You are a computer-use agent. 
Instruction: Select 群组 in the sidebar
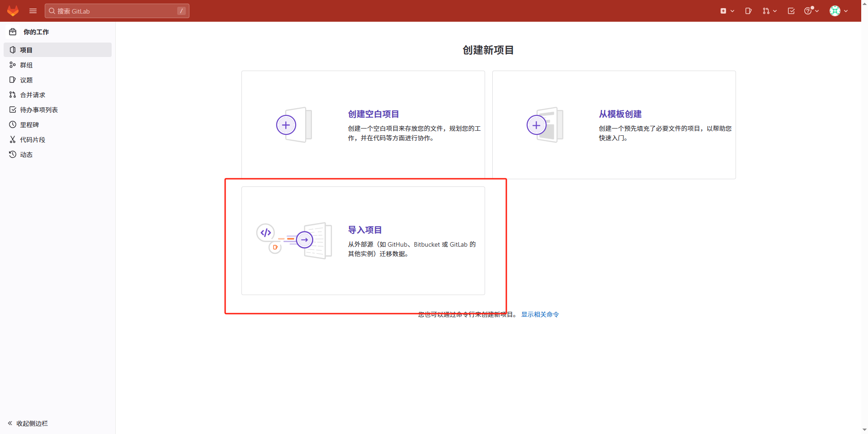click(57, 65)
